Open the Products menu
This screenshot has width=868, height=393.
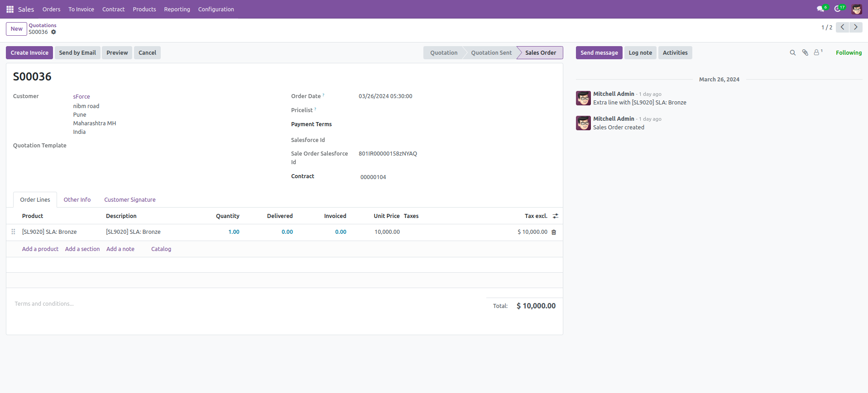pyautogui.click(x=144, y=9)
